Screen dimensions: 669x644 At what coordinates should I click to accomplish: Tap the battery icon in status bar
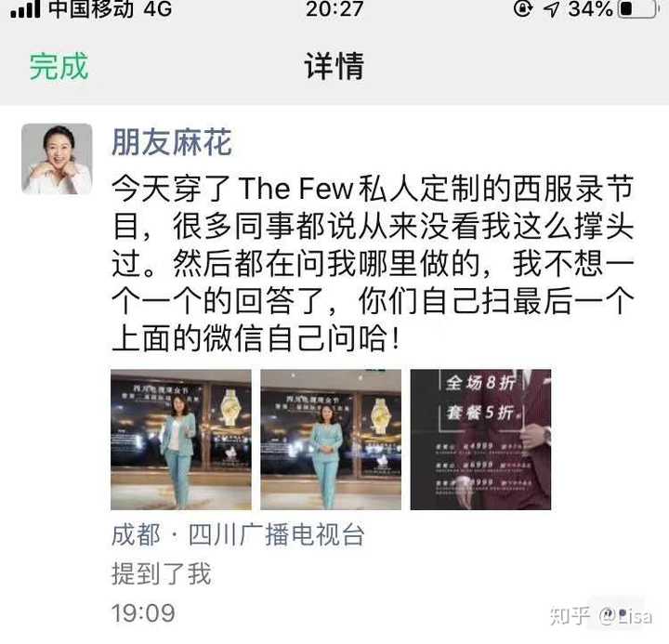tap(638, 8)
